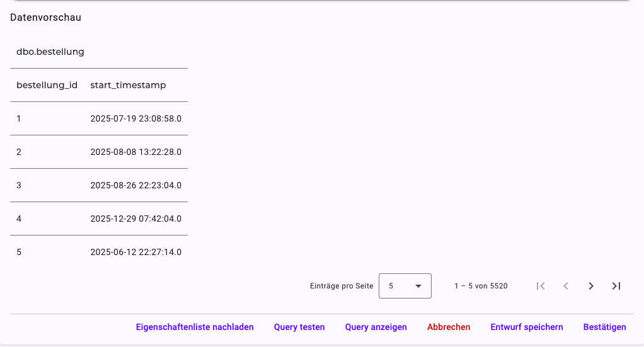Select the bestellung_id column header

(47, 85)
